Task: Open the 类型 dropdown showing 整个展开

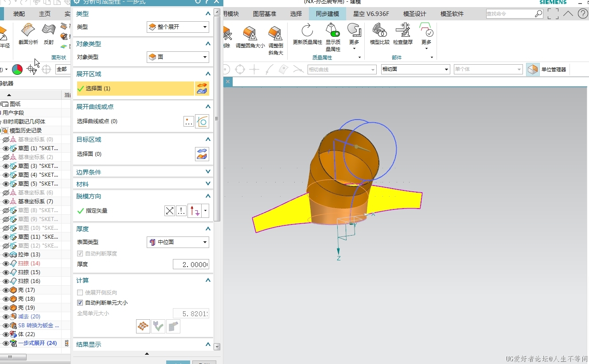Action: pos(178,27)
